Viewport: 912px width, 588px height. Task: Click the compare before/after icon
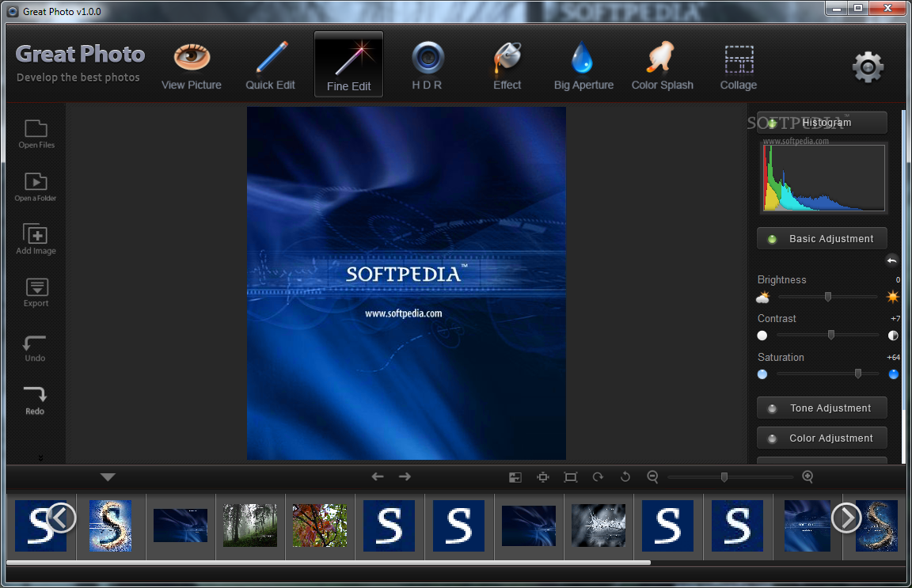coord(515,477)
